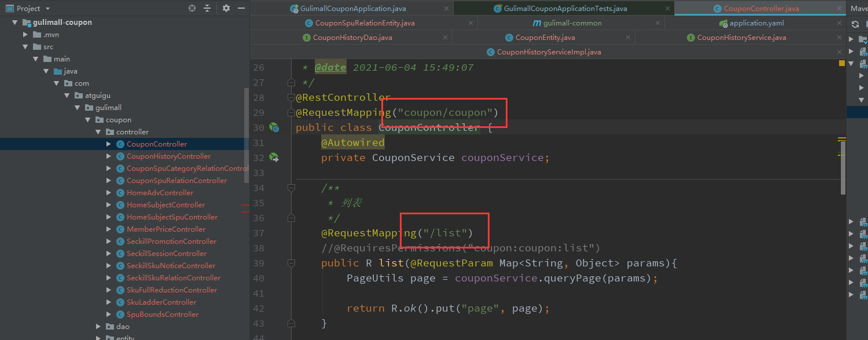
Task: Expand the SeckillPromotionController node
Action: pos(109,242)
